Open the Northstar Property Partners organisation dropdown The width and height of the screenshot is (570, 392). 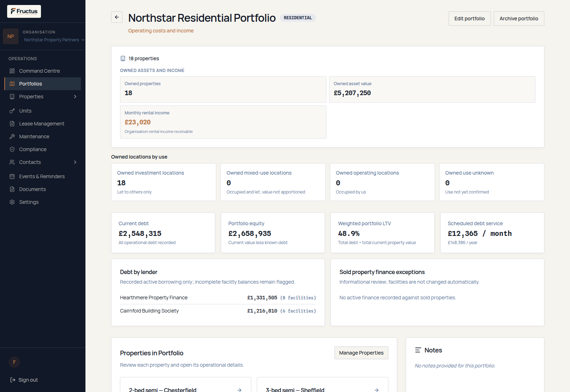click(54, 40)
